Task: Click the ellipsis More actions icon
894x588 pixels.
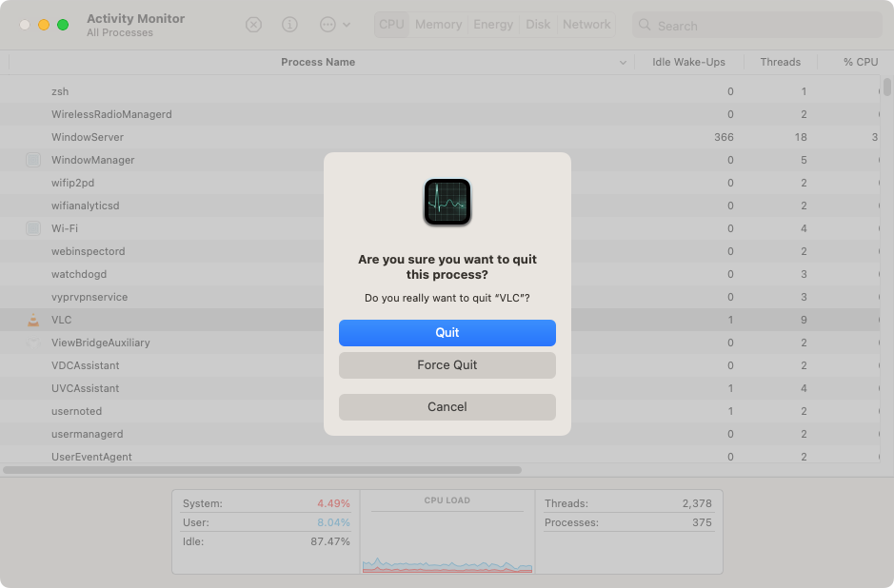Action: click(328, 25)
